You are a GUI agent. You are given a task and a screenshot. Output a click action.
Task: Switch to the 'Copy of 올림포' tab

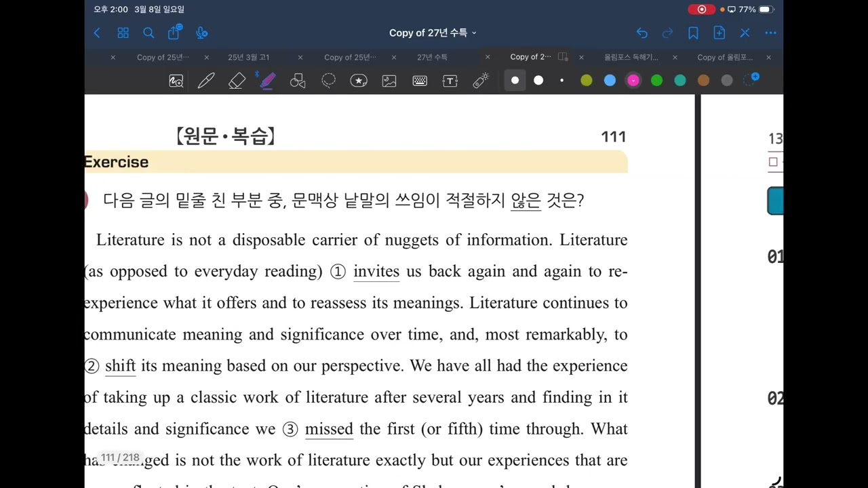tap(725, 58)
